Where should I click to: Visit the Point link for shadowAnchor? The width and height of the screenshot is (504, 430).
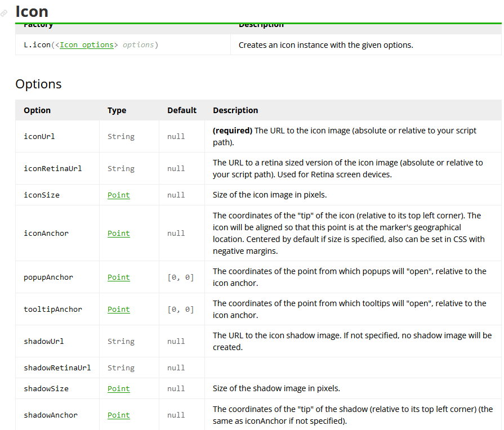pos(118,415)
